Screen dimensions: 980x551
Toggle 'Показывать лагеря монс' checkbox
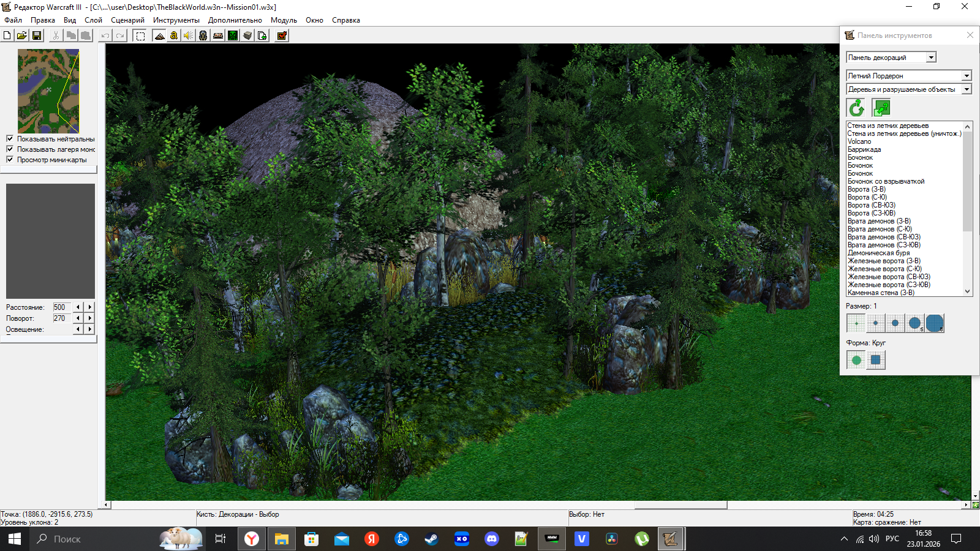coord(10,149)
